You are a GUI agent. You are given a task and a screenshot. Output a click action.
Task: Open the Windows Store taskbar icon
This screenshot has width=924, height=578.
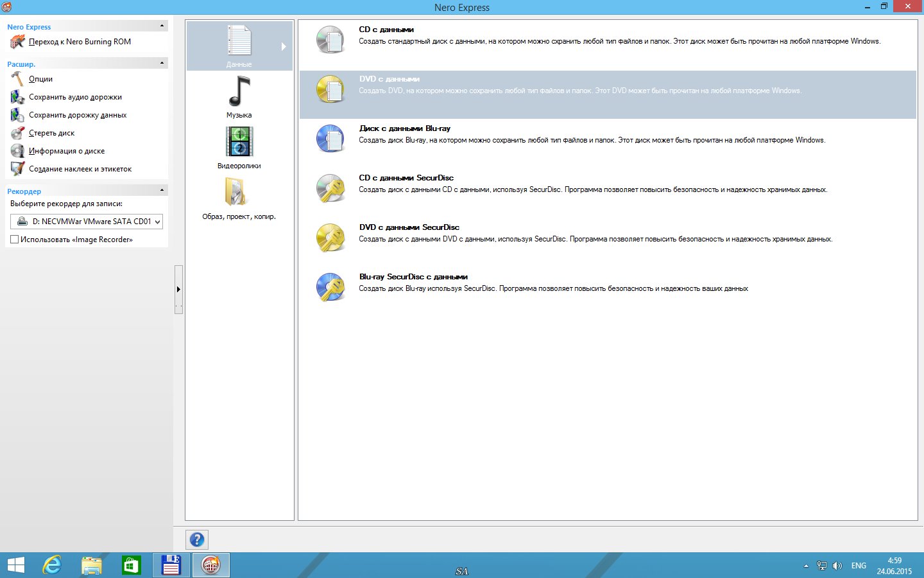coord(131,565)
